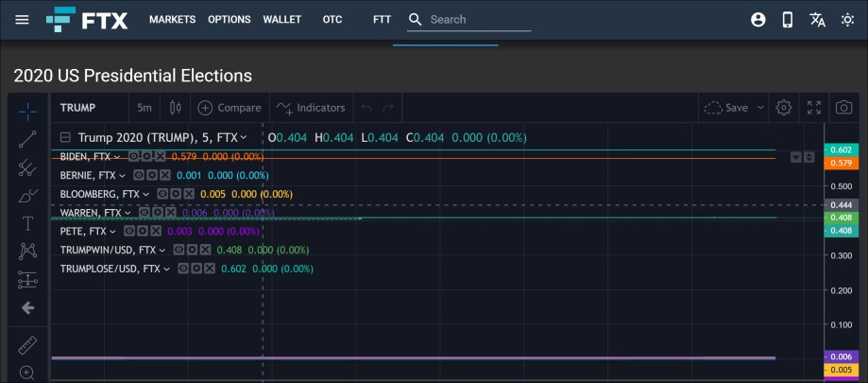
Task: Hide the BERNIE series with eye icon
Action: click(139, 176)
